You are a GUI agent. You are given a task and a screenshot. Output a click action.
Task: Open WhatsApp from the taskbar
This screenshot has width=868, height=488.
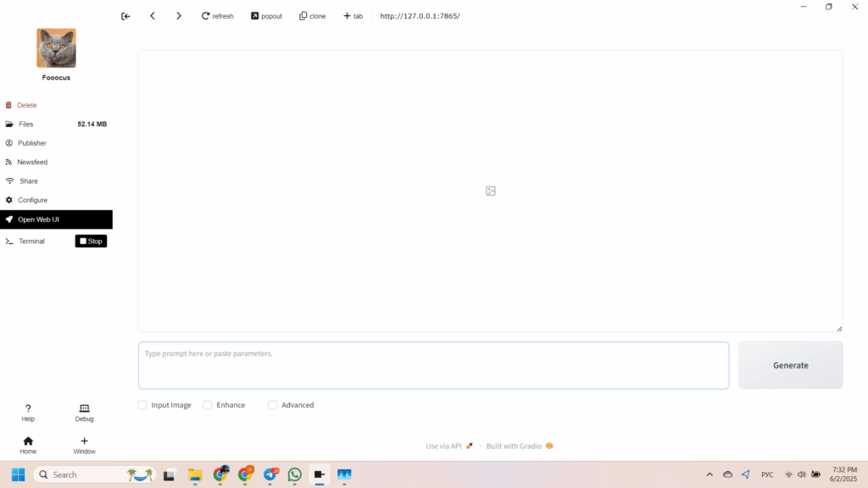(294, 474)
